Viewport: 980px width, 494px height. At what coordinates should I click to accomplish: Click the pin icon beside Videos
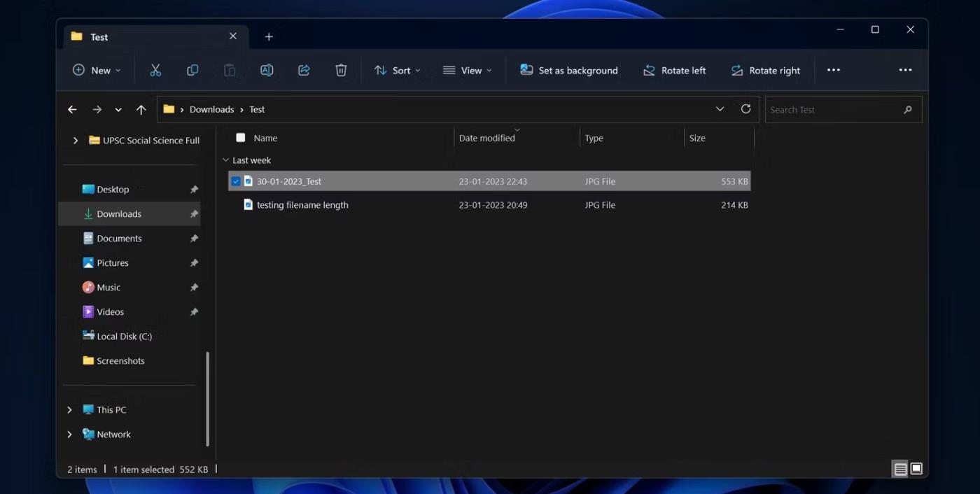[194, 312]
